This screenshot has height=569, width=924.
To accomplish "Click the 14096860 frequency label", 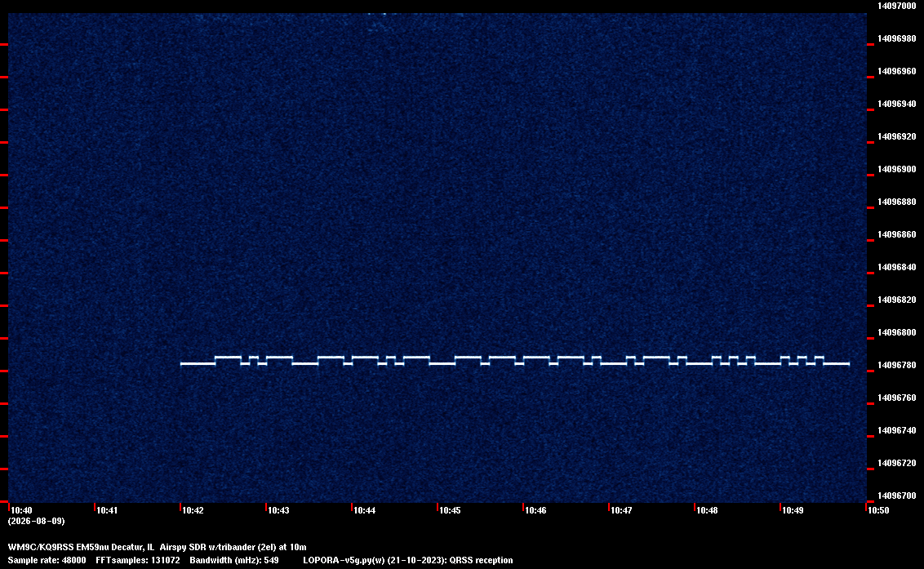I will 896,234.
